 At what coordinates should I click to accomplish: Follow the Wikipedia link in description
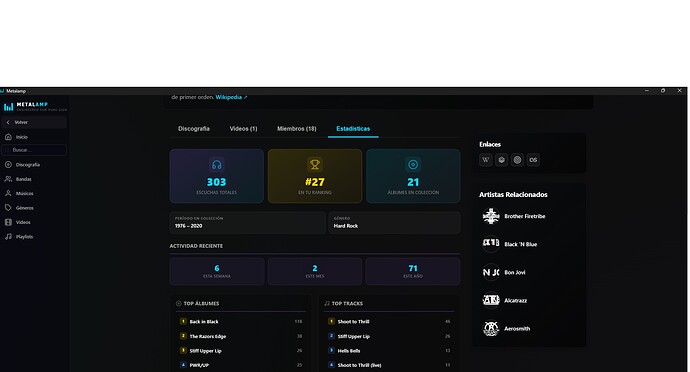pyautogui.click(x=231, y=97)
